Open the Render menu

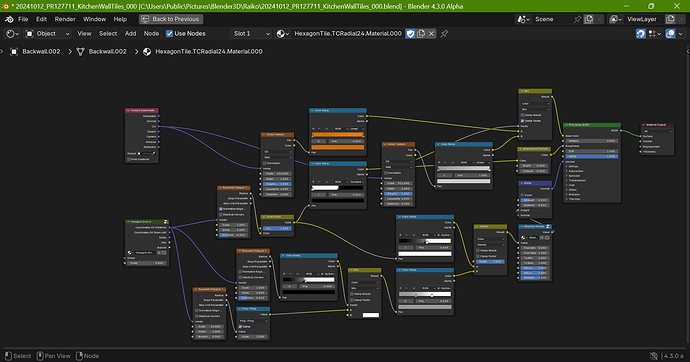click(65, 19)
